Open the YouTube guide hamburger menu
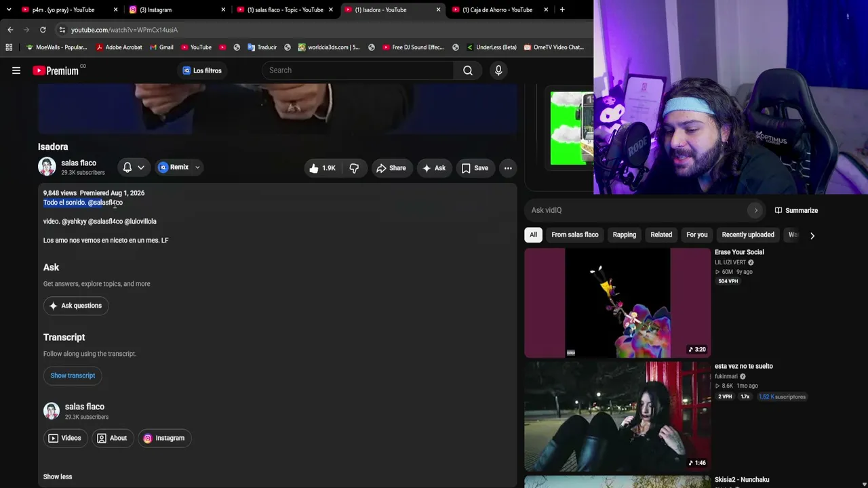 pos(16,70)
